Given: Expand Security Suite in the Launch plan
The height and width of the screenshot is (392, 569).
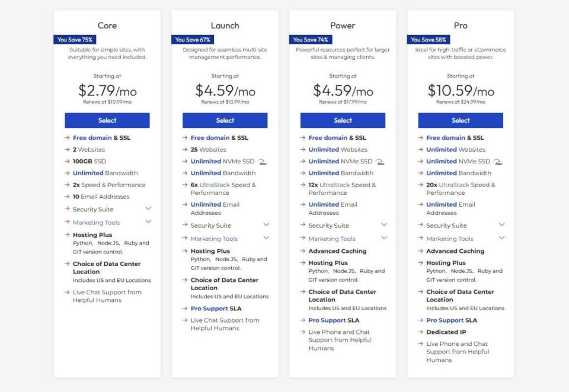Looking at the screenshot, I should pyautogui.click(x=266, y=224).
